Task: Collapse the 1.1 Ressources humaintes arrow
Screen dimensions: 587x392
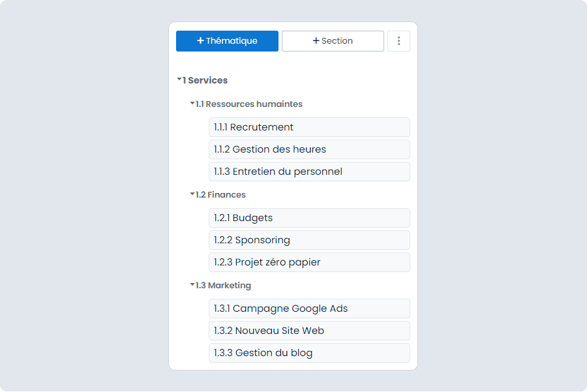Action: [192, 103]
